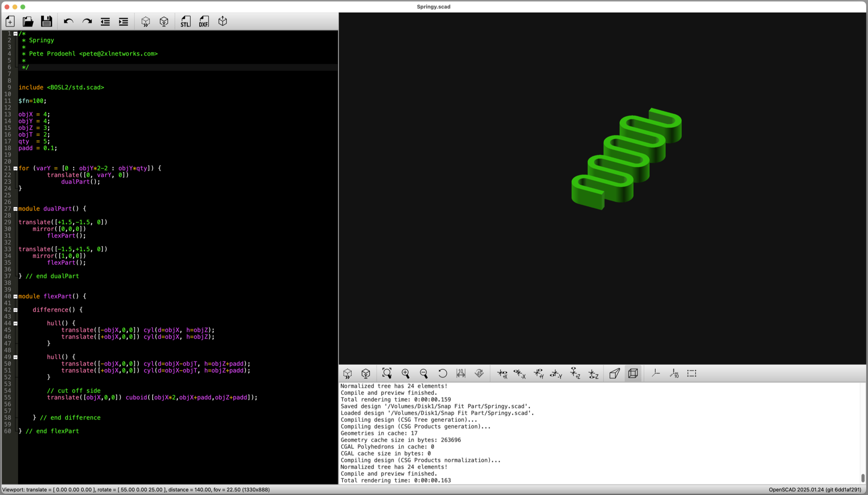
Task: Click the green spring model in viewport
Action: (x=626, y=159)
